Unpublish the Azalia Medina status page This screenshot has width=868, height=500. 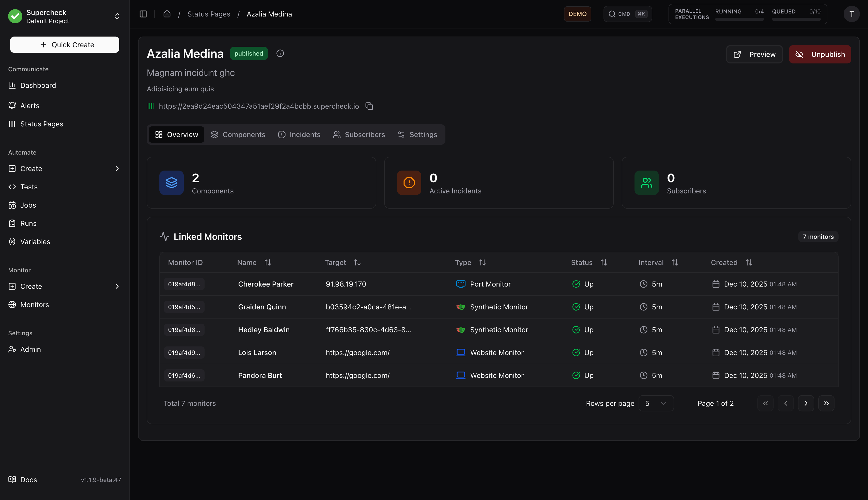pyautogui.click(x=820, y=54)
